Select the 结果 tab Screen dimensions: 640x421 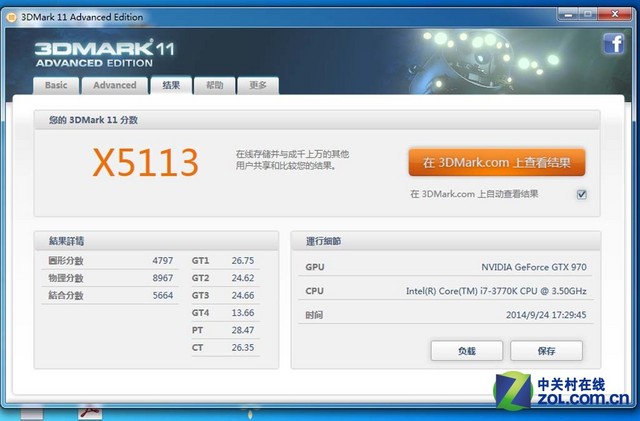pyautogui.click(x=171, y=85)
